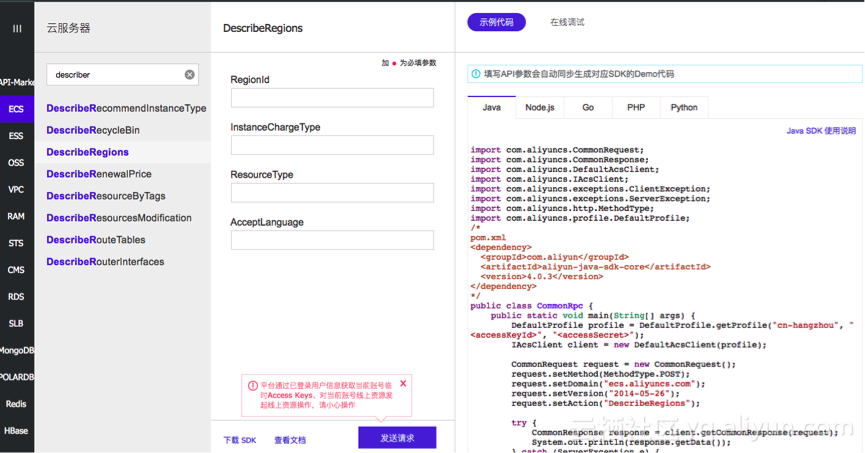Screen dimensions: 865x453
Task: Click the 发送请求 button
Action: 397,438
